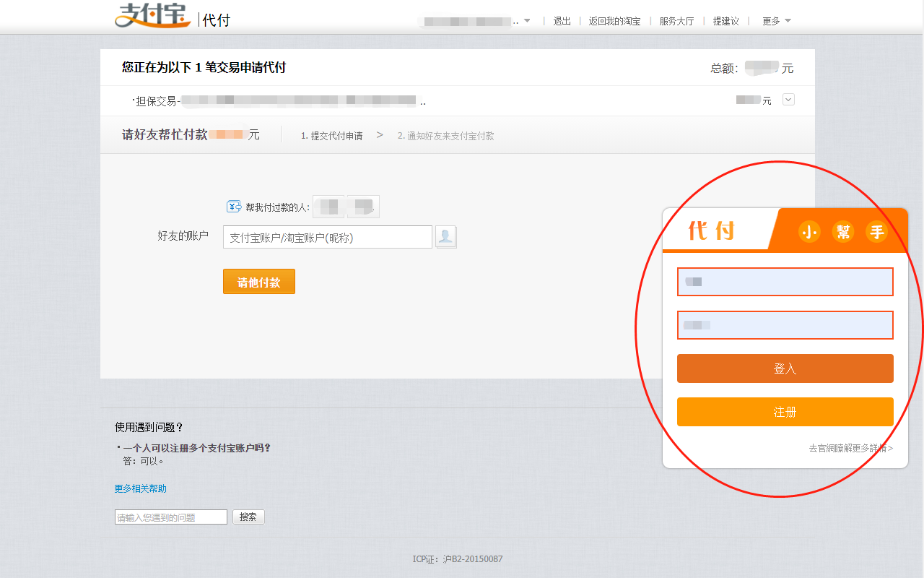The image size is (924, 578).
Task: Switch to the 小幫手 tab
Action: [842, 231]
